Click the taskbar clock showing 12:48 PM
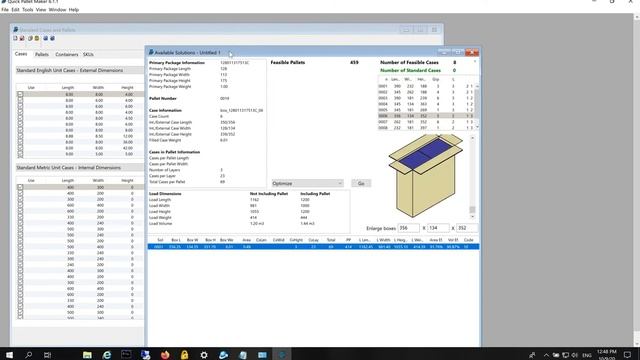 607,354
